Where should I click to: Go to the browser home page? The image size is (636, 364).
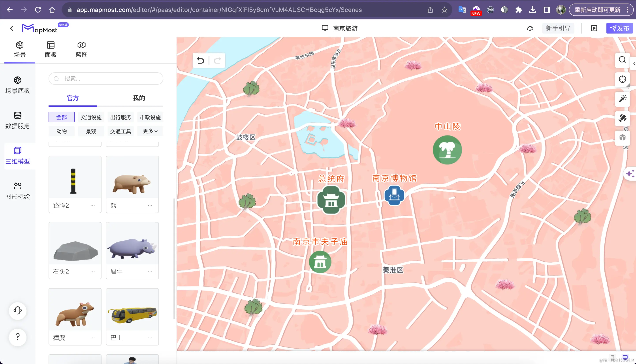[x=52, y=10]
